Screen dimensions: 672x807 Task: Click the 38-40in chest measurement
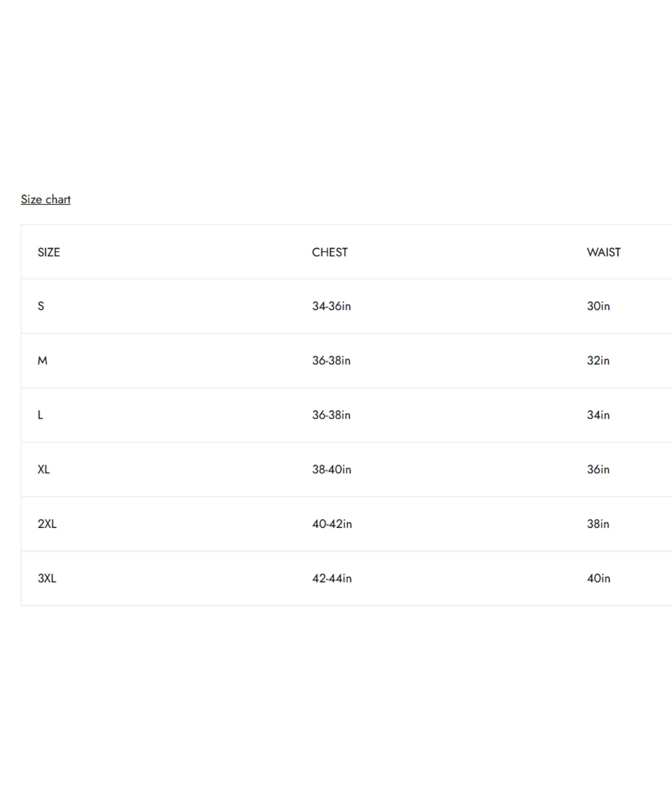coord(332,469)
